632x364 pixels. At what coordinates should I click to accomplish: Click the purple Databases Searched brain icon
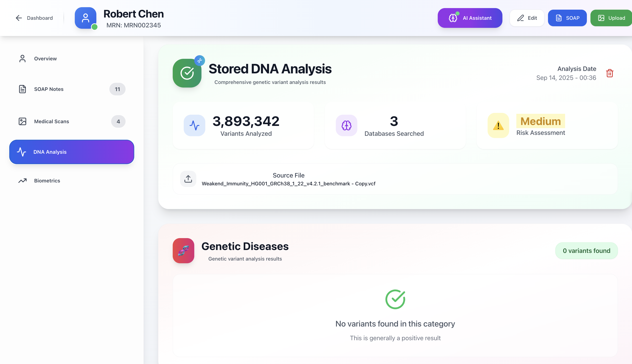click(x=346, y=125)
